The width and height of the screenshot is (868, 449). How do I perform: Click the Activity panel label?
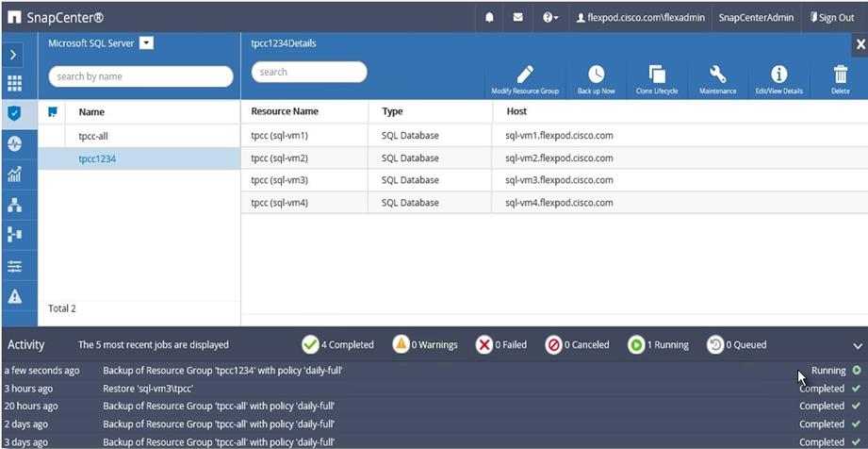[26, 345]
